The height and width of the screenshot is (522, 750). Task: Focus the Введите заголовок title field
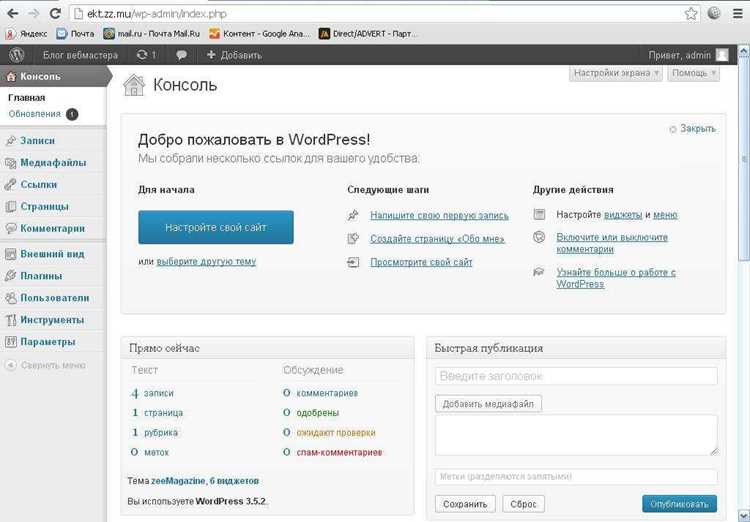pyautogui.click(x=576, y=376)
